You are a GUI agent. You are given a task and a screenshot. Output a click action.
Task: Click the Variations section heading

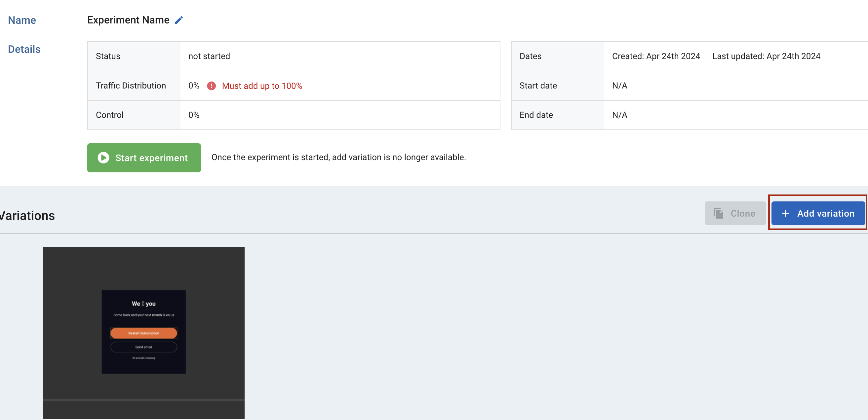click(x=27, y=215)
